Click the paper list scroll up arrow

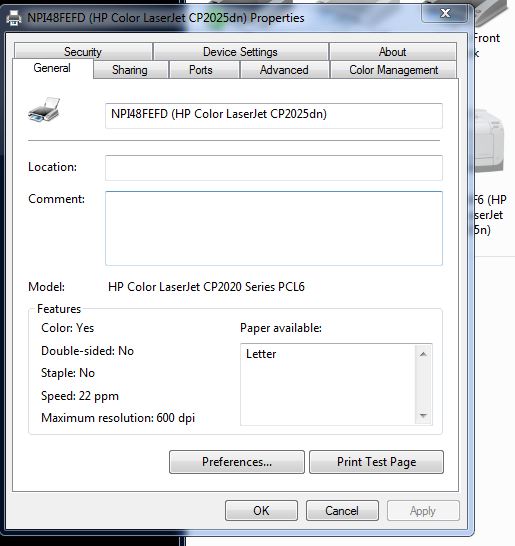(423, 354)
